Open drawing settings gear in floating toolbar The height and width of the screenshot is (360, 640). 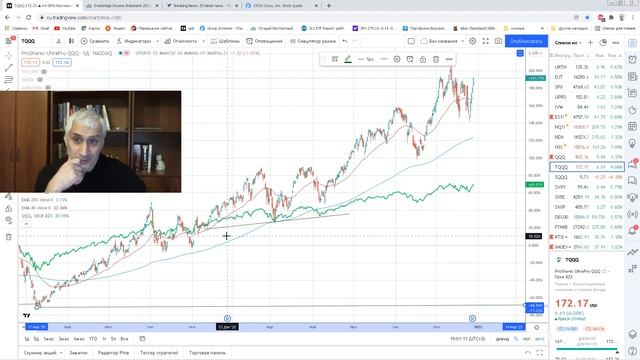tap(397, 59)
